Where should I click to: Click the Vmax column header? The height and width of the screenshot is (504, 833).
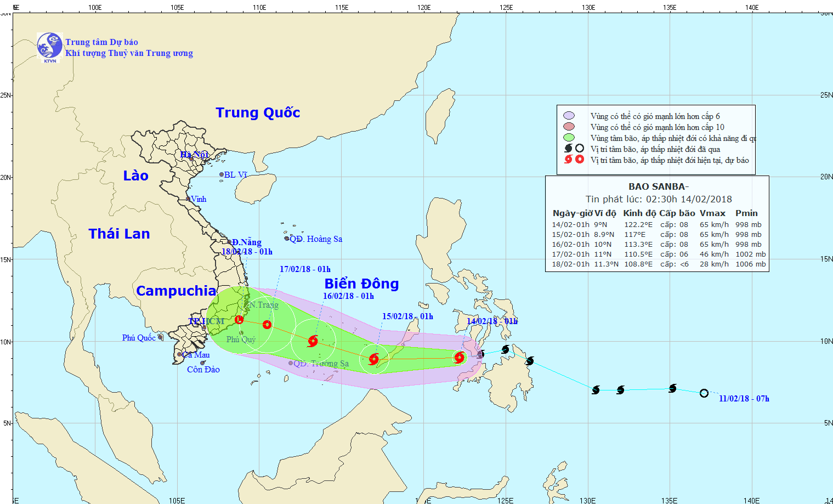(x=712, y=213)
